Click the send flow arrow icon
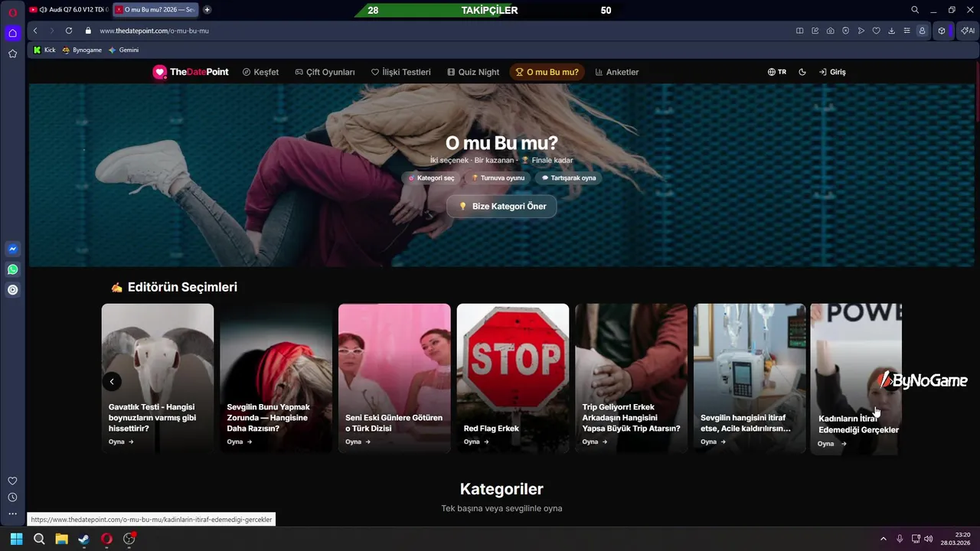The image size is (980, 551). tap(861, 31)
